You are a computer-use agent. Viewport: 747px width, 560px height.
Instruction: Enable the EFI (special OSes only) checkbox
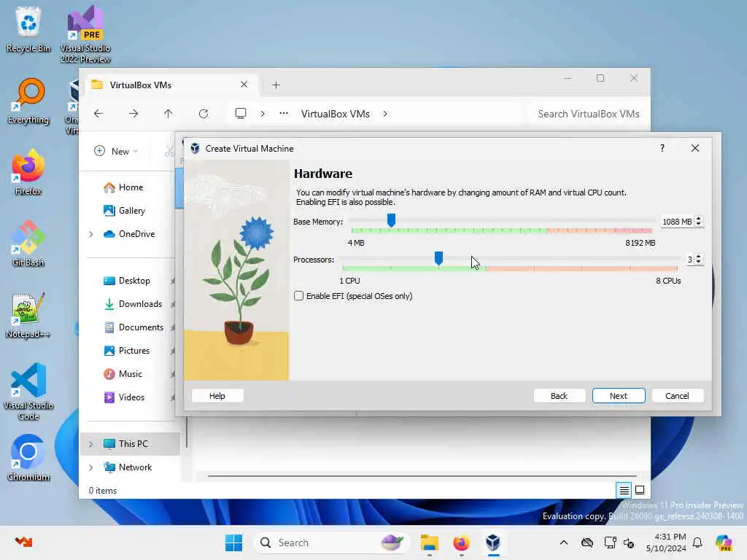pyautogui.click(x=298, y=296)
